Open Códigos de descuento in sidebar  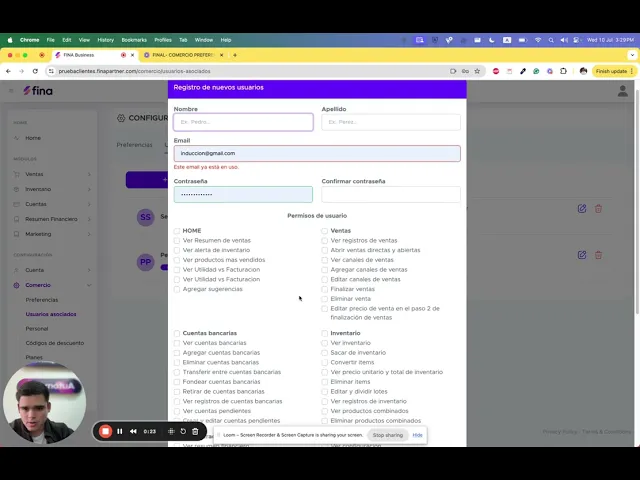[x=55, y=343]
